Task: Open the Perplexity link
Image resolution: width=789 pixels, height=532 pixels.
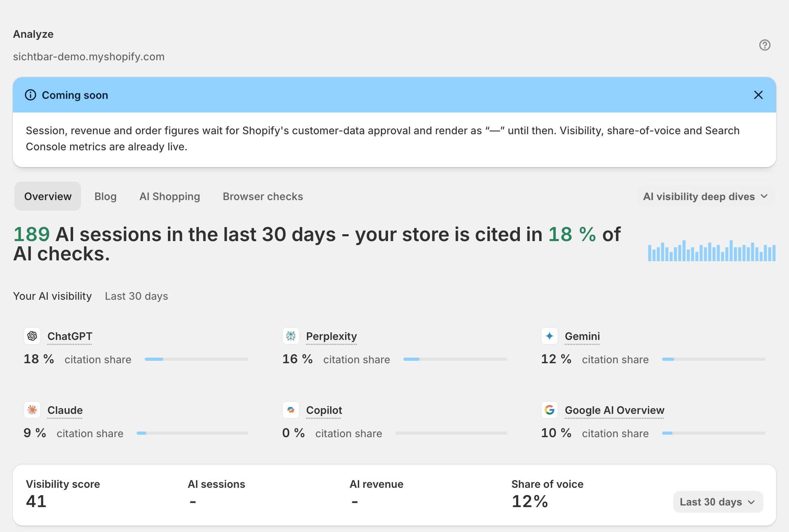Action: (331, 336)
